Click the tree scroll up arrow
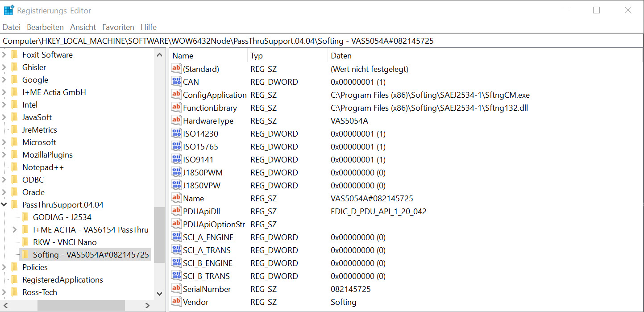 coord(159,54)
